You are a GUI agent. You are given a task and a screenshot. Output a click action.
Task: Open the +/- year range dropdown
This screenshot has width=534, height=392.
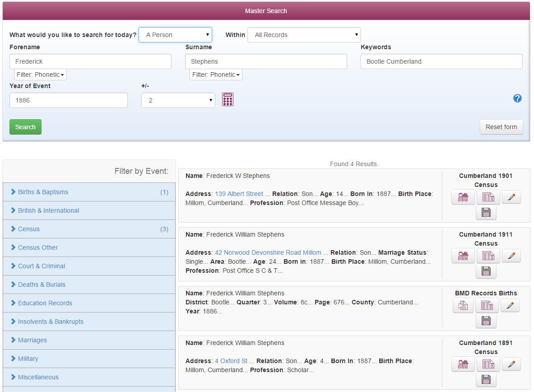pyautogui.click(x=178, y=100)
